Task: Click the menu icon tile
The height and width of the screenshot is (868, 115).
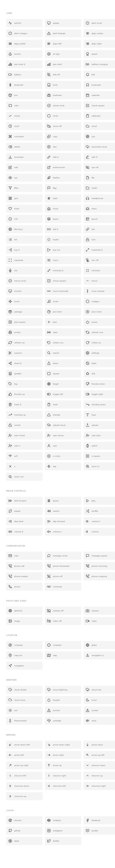Action: coord(63,260)
